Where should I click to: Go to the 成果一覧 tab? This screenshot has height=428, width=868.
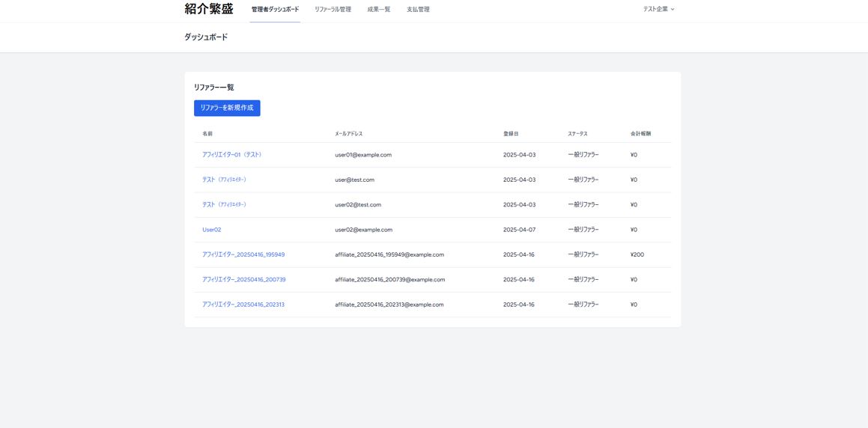click(x=379, y=10)
